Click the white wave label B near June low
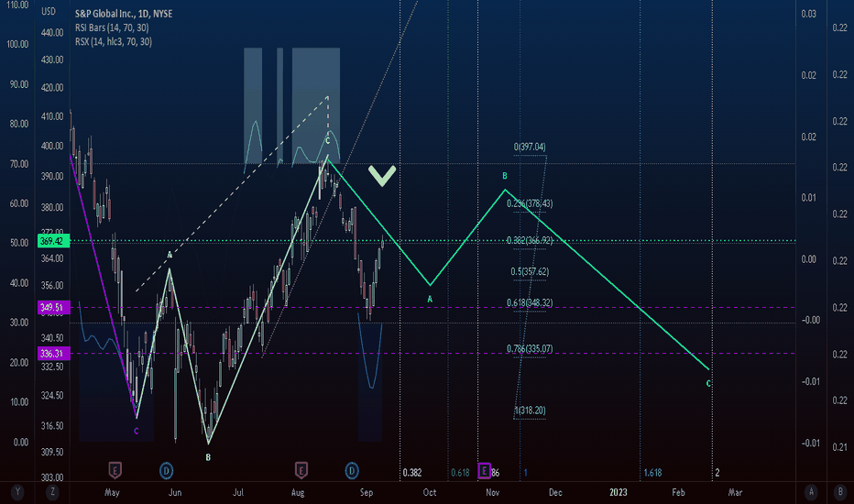This screenshot has height=504, width=854. pyautogui.click(x=208, y=457)
